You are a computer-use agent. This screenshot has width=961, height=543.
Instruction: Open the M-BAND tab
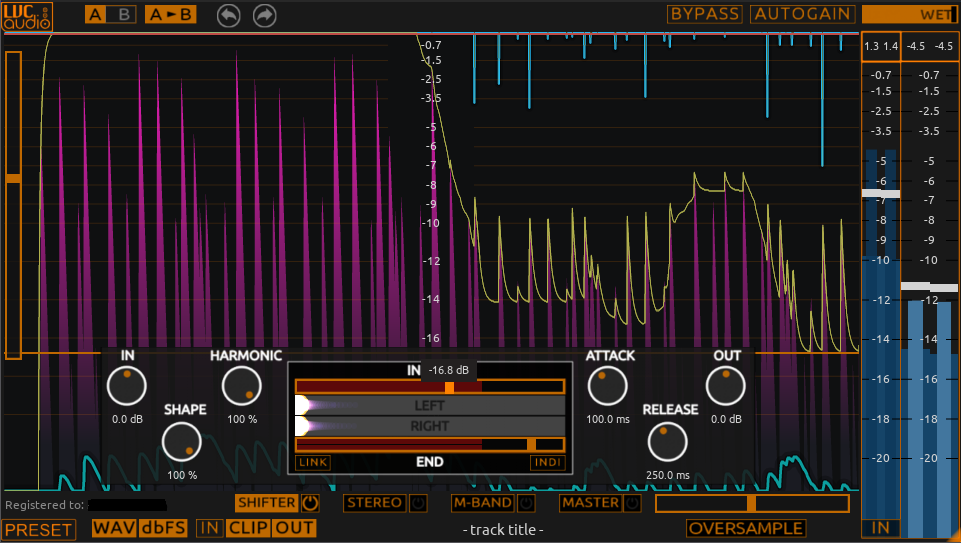coord(482,503)
